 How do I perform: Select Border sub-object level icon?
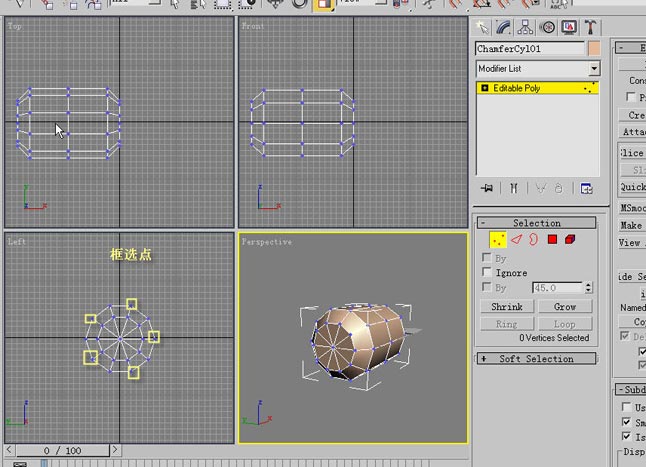point(534,239)
